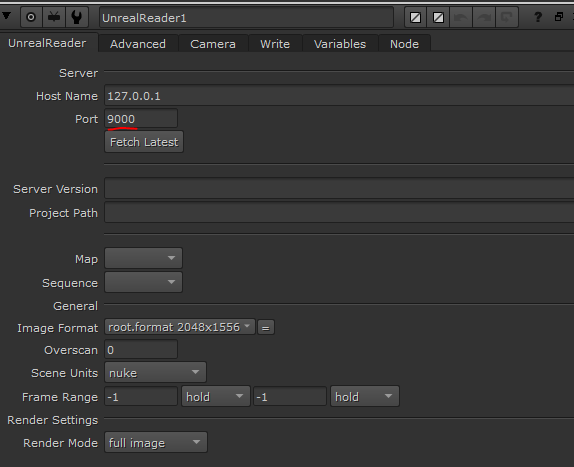Open the Map dropdown
This screenshot has height=467, width=574.
[x=144, y=258]
